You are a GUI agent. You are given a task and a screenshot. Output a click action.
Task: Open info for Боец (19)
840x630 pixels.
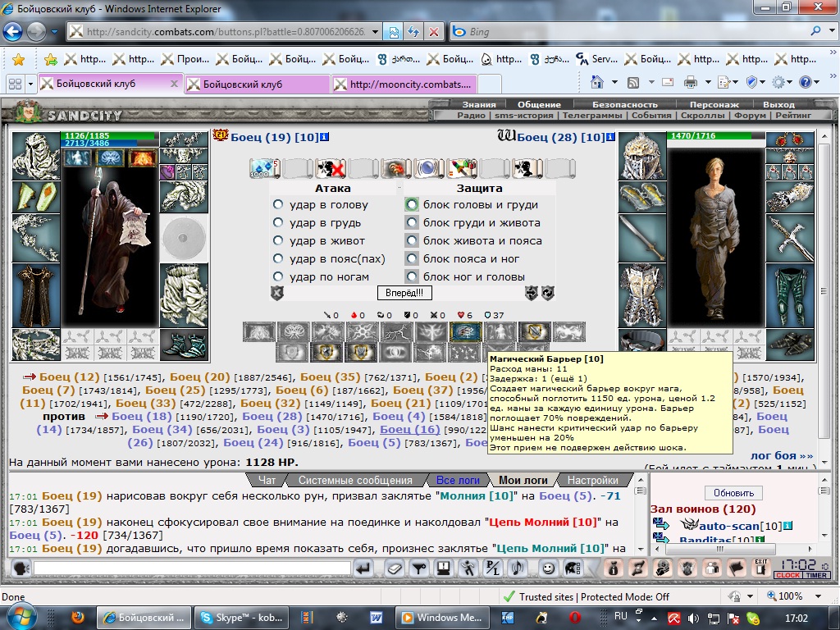click(x=325, y=137)
